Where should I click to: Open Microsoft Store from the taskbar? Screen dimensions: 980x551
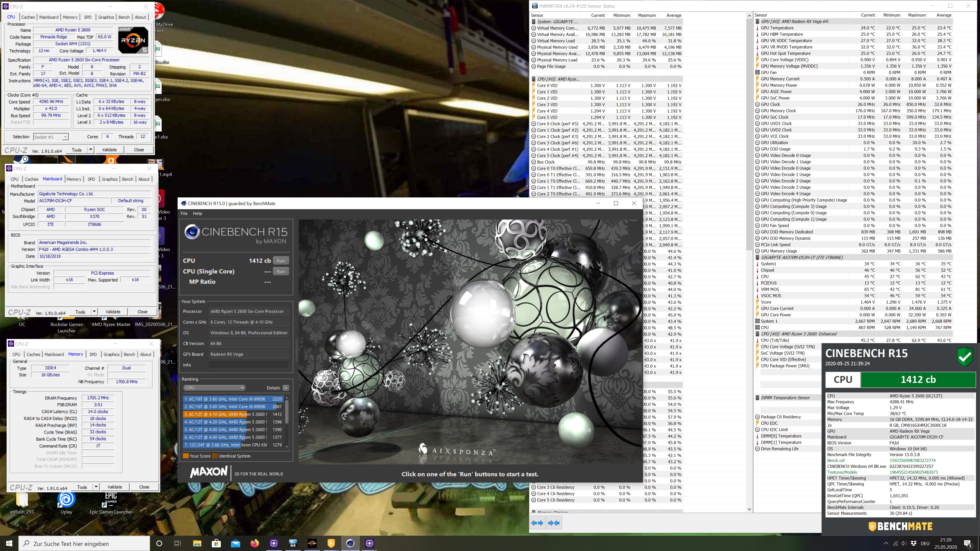pos(216,543)
